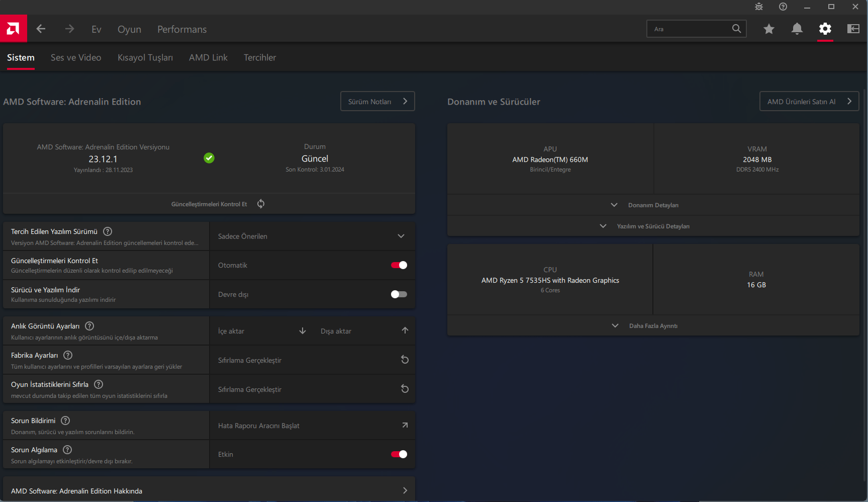Viewport: 868px width, 502px height.
Task: Open notifications bell icon
Action: pos(797,29)
